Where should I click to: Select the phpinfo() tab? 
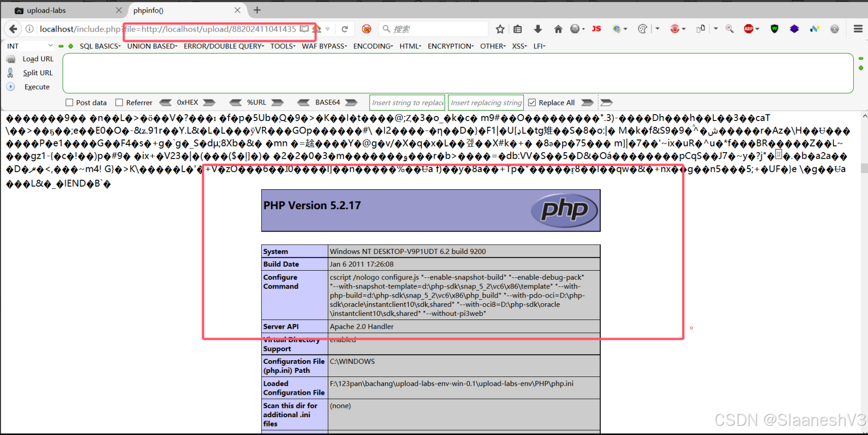[186, 10]
